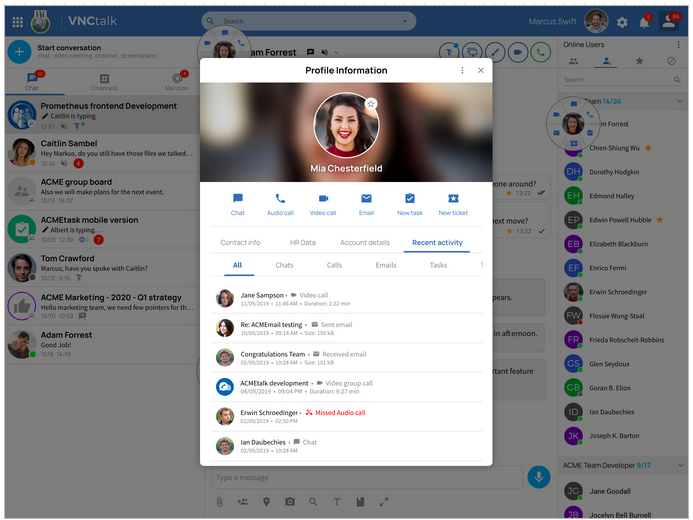Start a Chat with Mia Chesterfield
This screenshot has width=693, height=520.
[x=237, y=204]
